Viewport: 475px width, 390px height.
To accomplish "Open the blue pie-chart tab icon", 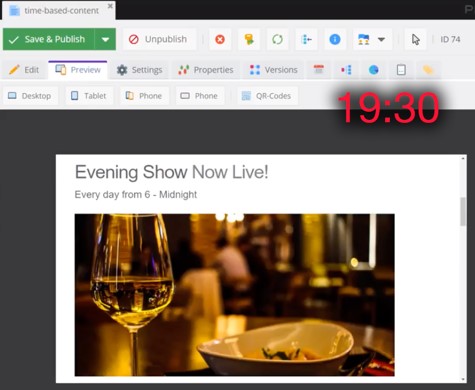I will (x=373, y=70).
